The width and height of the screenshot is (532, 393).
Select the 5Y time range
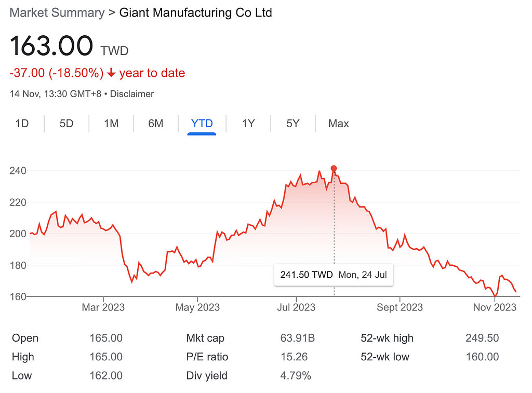tap(293, 124)
